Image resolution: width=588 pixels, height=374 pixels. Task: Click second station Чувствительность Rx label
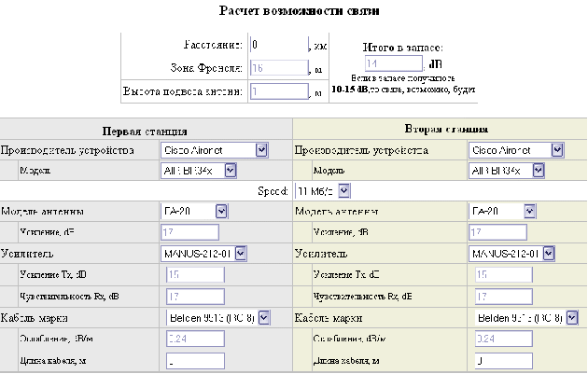363,297
